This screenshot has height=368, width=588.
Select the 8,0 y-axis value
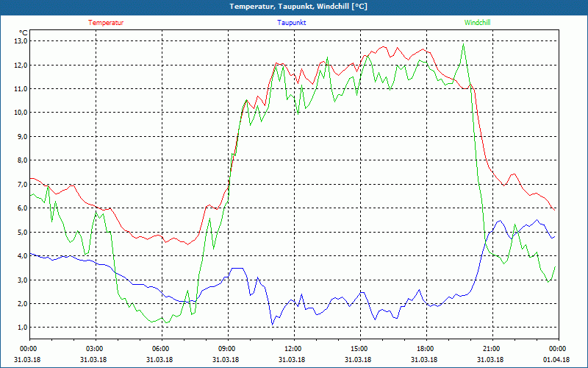23,160
